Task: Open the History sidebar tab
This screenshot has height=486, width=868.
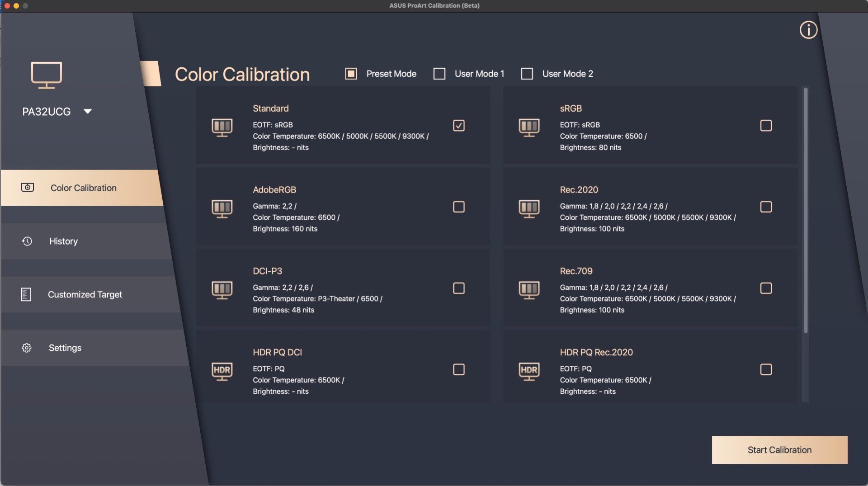Action: (86, 241)
